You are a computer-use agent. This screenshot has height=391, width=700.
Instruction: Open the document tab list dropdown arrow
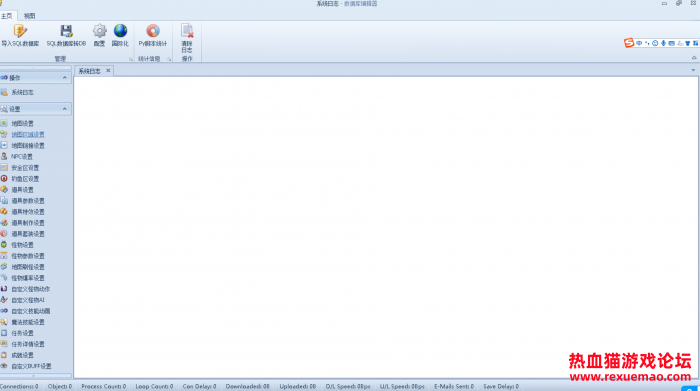pos(693,70)
